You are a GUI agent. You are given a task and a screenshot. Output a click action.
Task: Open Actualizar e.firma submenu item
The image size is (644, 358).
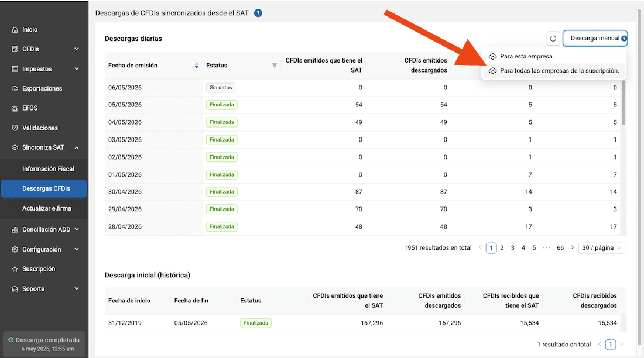click(47, 208)
